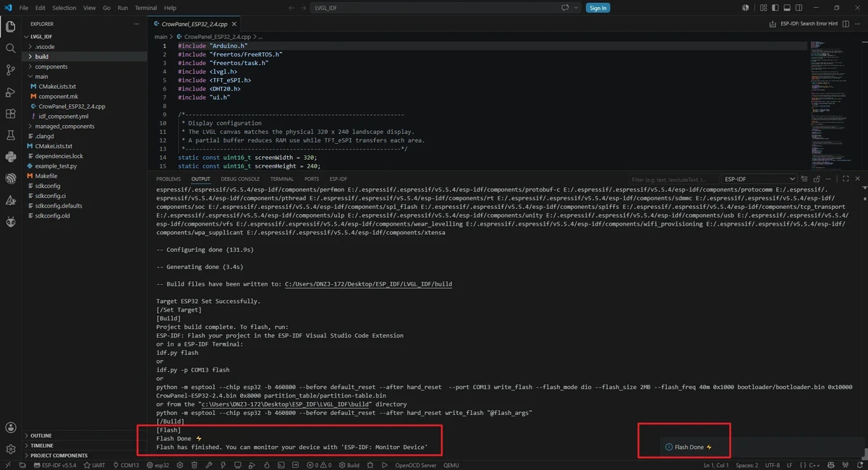Click OpenOCD Server in status bar
The height and width of the screenshot is (470, 868).
click(x=416, y=465)
